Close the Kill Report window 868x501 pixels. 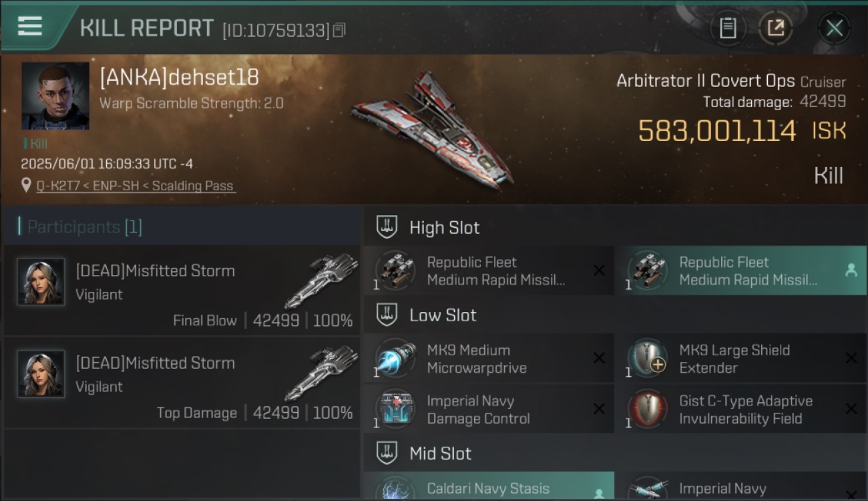pos(834,28)
